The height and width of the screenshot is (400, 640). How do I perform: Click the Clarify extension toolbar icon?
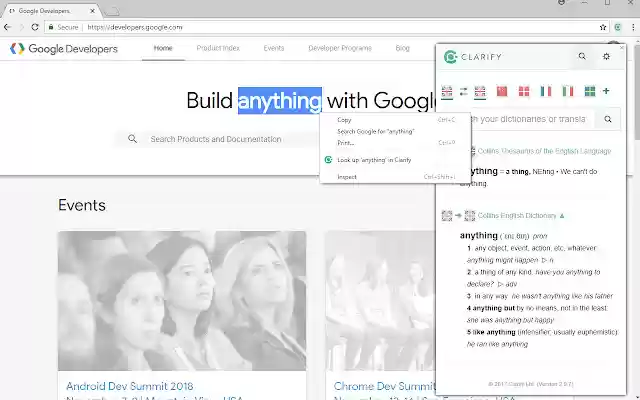[618, 27]
